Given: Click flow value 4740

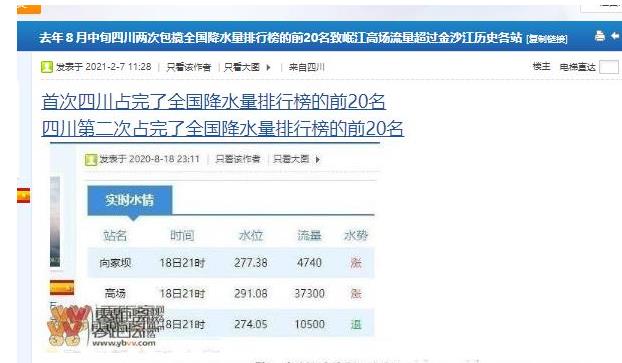Looking at the screenshot, I should (x=309, y=263).
